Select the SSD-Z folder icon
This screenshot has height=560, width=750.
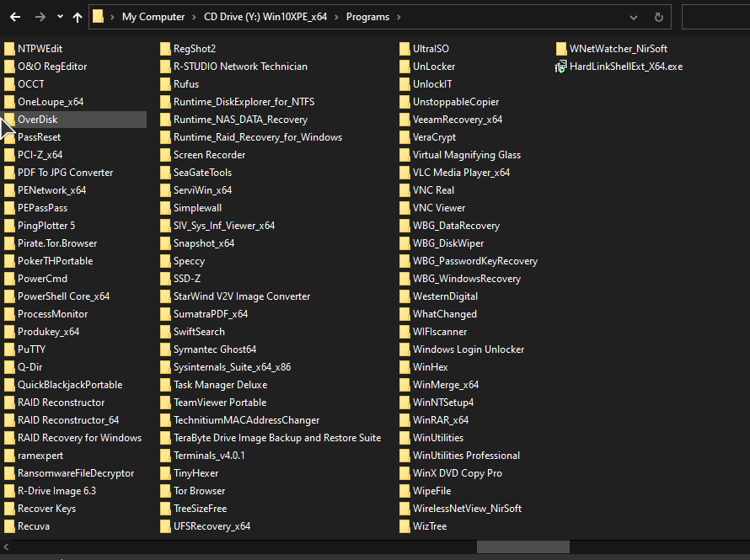click(165, 279)
